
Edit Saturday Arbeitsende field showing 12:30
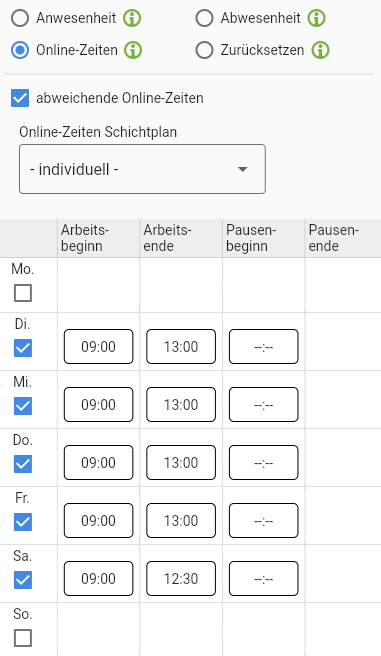pos(181,579)
